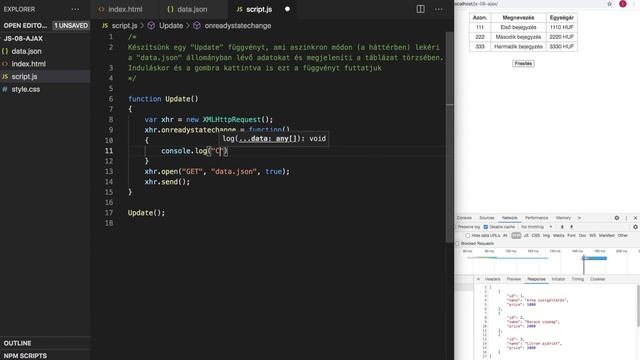The width and height of the screenshot is (640, 360).
Task: Switch to data.json editor tab
Action: click(x=192, y=9)
